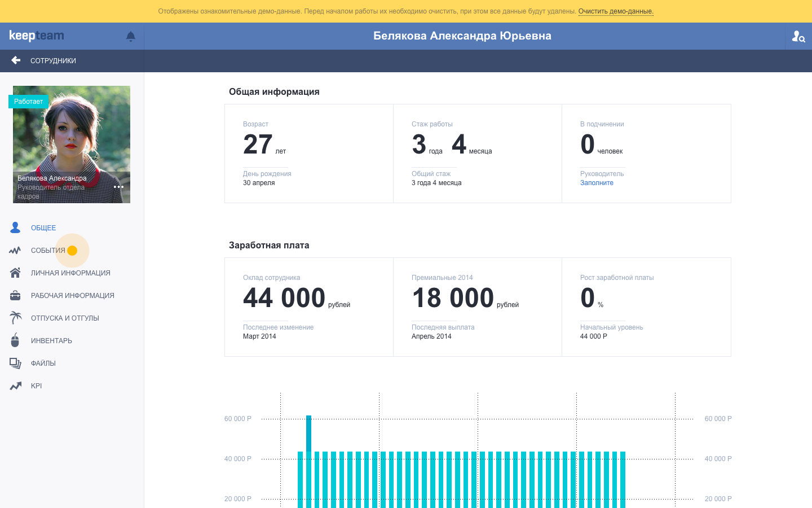Expand the three-dots menu on profile photo
This screenshot has width=812, height=508.
click(118, 187)
